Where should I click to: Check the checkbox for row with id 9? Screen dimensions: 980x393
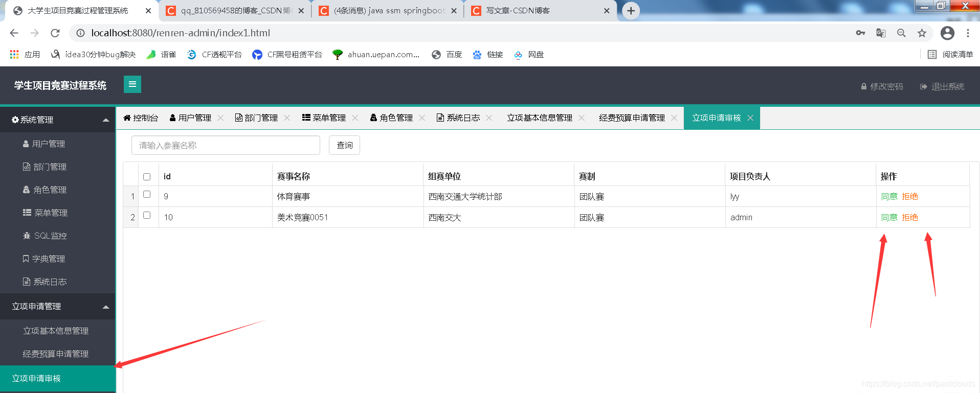click(147, 194)
